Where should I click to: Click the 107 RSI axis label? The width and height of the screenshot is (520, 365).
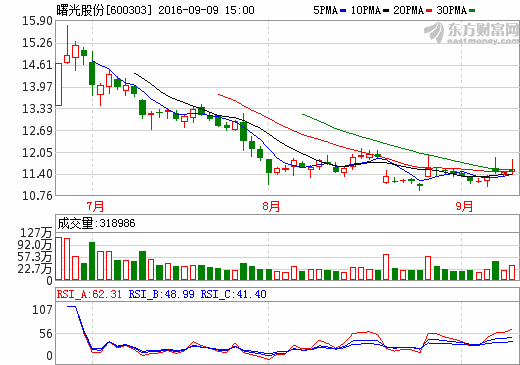[x=42, y=310]
